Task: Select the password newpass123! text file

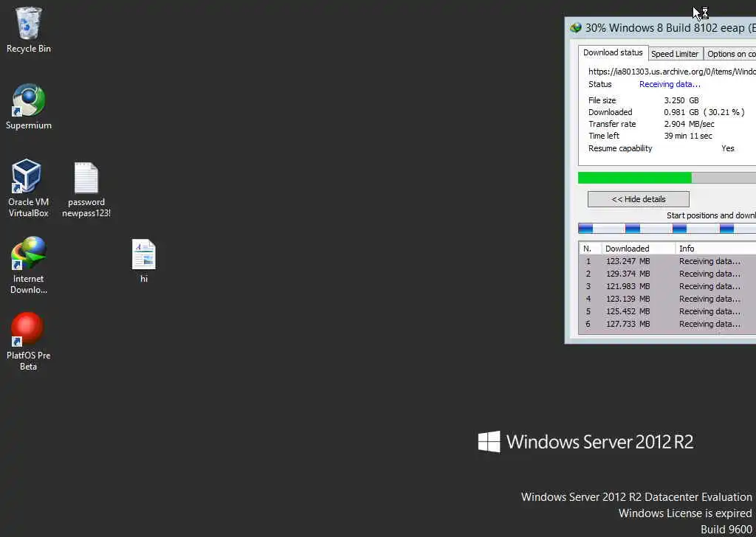Action: [x=86, y=190]
